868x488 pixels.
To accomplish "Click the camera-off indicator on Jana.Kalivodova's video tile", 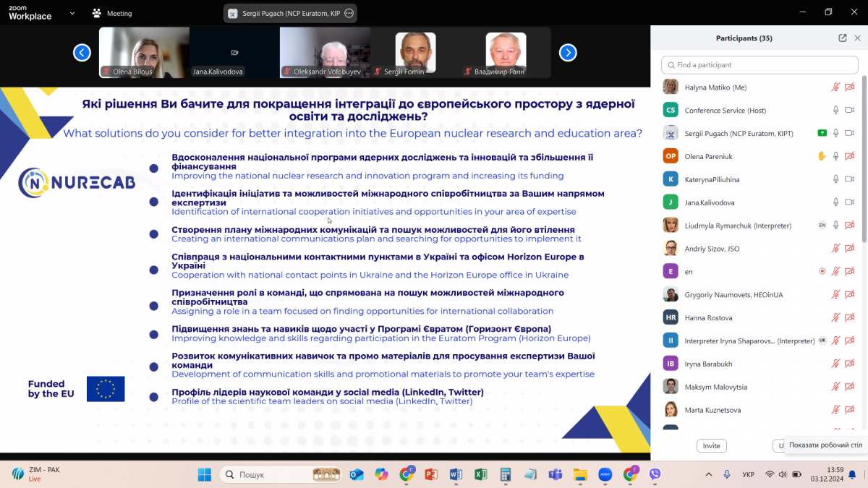I will pos(233,52).
